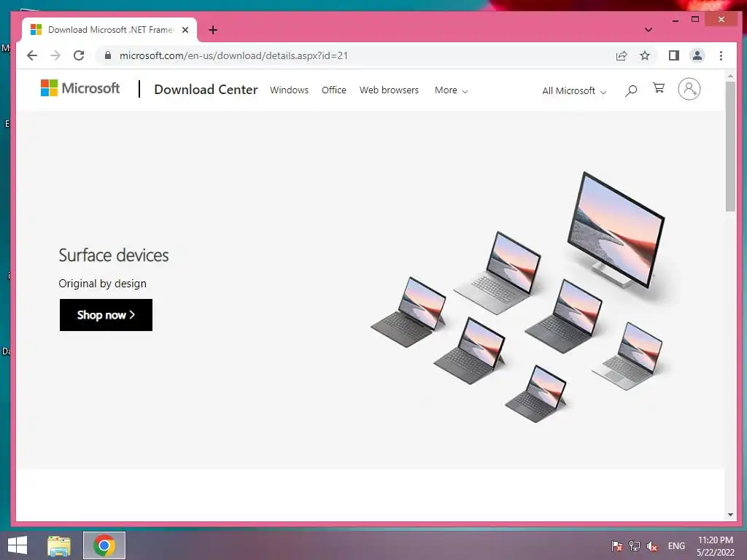Minimize the Chrome window
This screenshot has height=560, width=747.
(675, 20)
